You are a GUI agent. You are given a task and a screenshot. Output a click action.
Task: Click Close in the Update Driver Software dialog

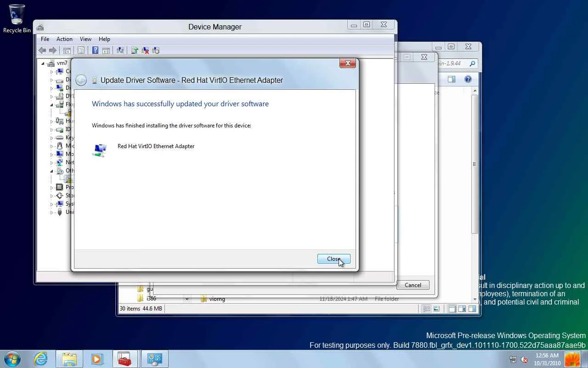click(x=334, y=259)
